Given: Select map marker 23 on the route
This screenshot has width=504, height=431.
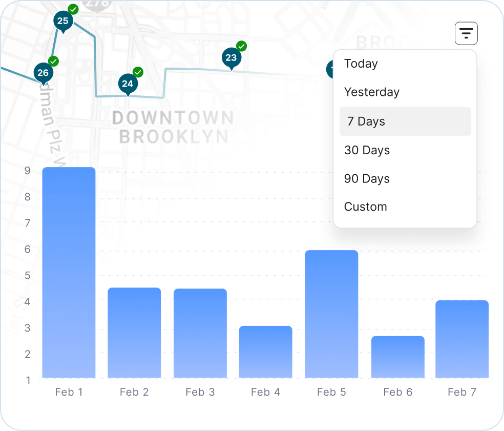Looking at the screenshot, I should 232,58.
